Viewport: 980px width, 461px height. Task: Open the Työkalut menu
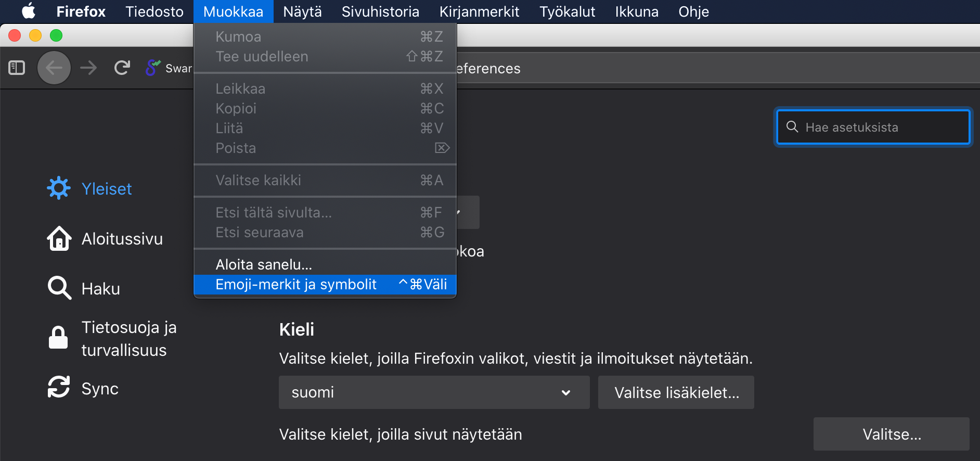[x=567, y=11]
